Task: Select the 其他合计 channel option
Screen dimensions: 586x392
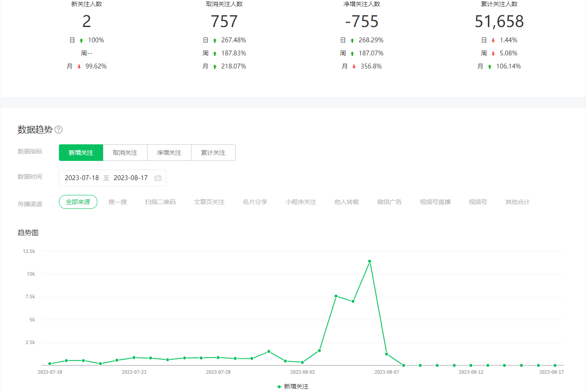Action: [517, 202]
